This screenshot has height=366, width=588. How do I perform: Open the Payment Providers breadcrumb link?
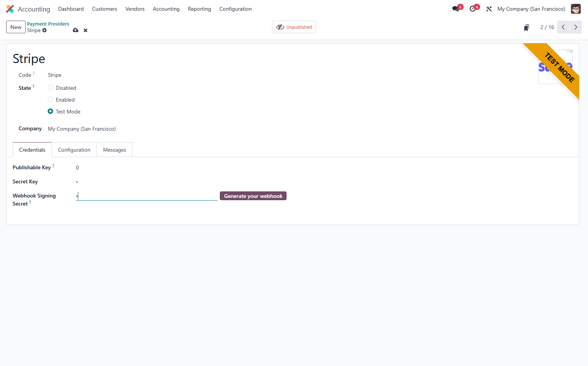pyautogui.click(x=48, y=24)
